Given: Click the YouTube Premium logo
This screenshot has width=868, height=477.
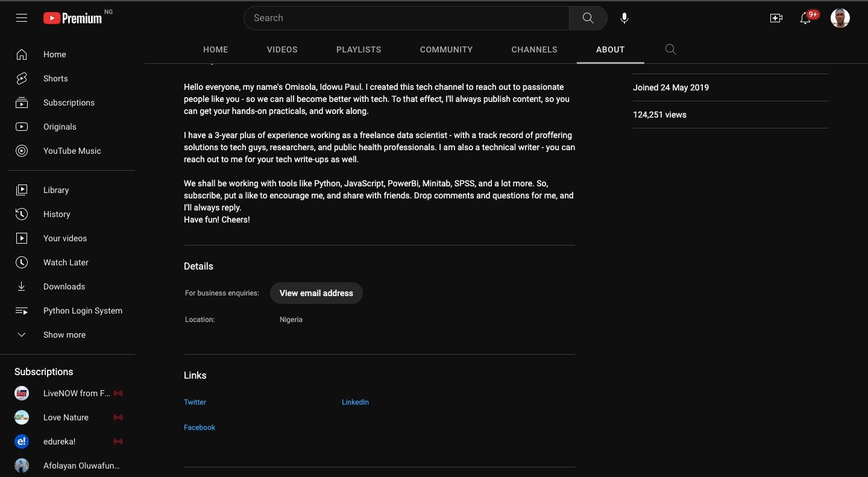Looking at the screenshot, I should point(73,18).
